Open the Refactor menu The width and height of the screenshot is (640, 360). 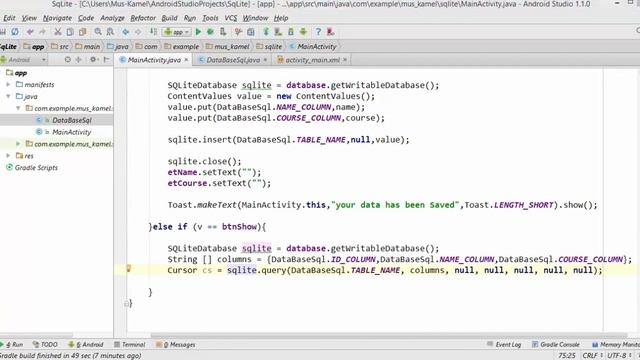143,18
